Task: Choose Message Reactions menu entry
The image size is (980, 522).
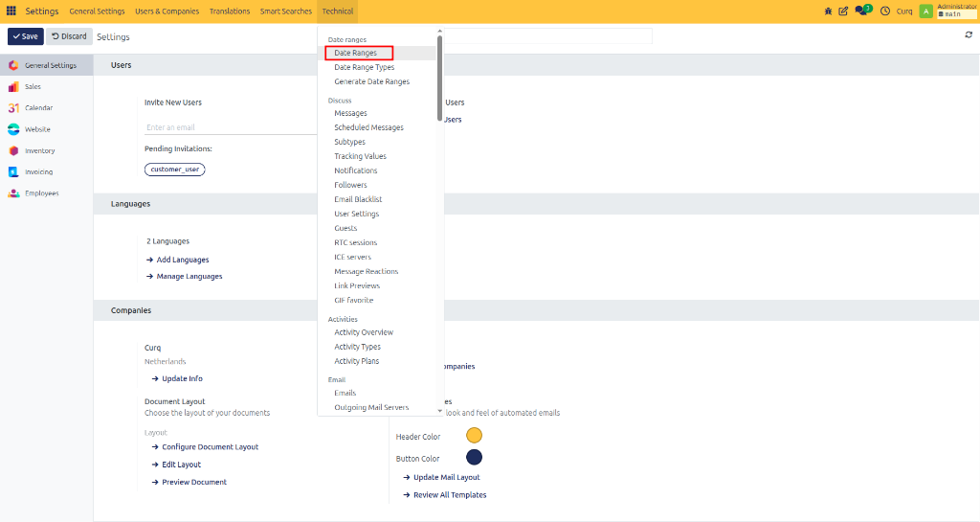Action: (x=367, y=271)
